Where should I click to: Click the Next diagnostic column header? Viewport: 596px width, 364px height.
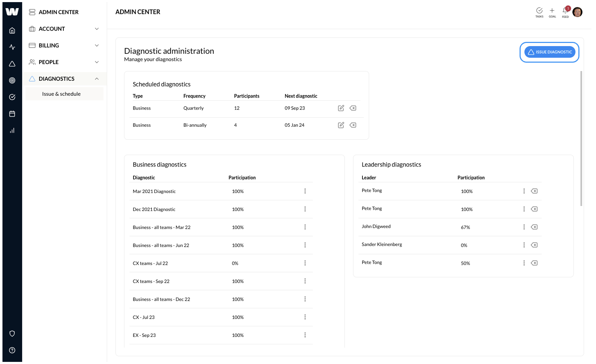(301, 96)
